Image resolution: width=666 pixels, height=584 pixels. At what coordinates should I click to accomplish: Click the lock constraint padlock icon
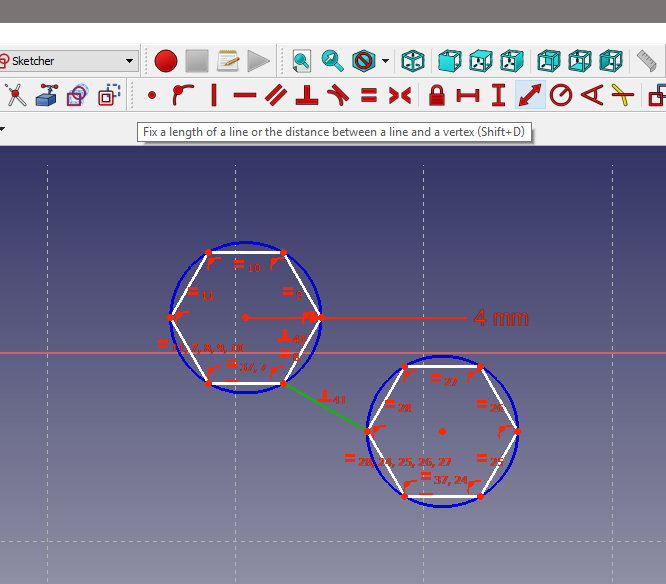click(437, 95)
